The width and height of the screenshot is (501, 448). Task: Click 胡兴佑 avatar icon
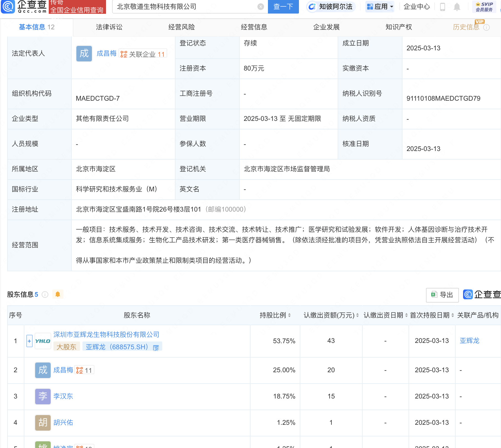tap(43, 423)
